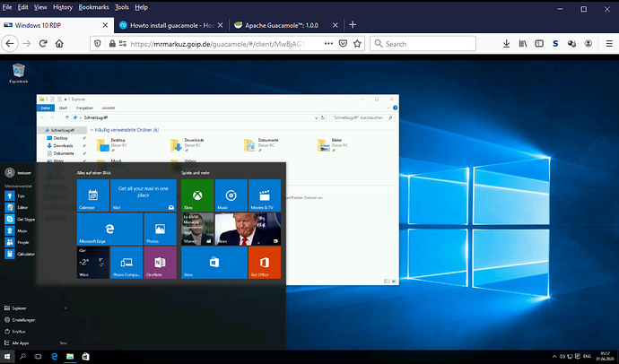
Task: Open the Photos tile
Action: tap(160, 230)
